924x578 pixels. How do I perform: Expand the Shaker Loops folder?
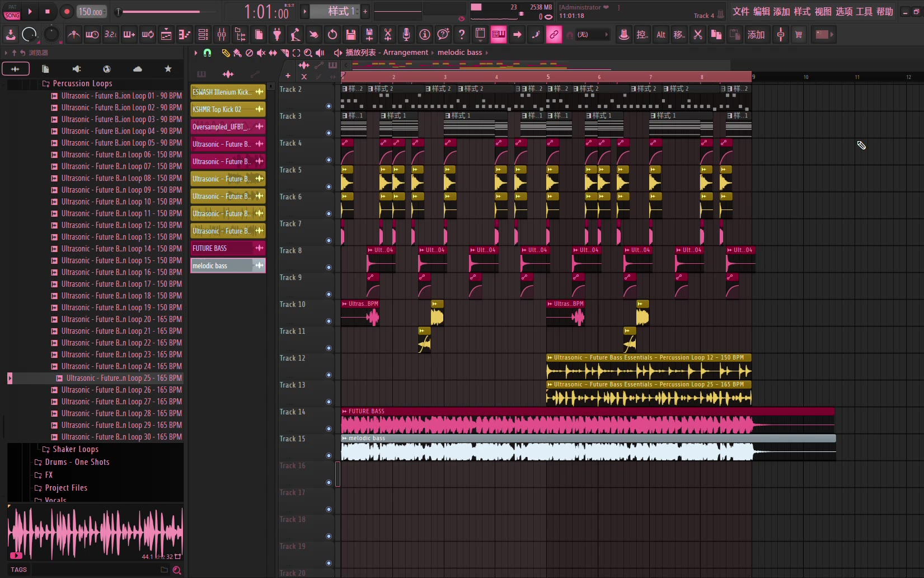click(75, 449)
